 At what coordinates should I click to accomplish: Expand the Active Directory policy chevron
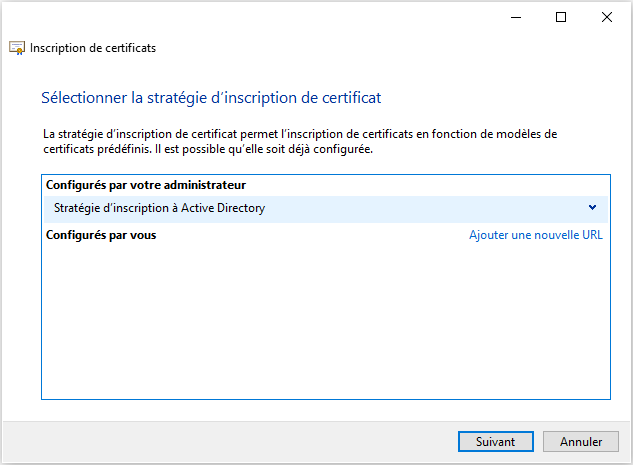[592, 208]
